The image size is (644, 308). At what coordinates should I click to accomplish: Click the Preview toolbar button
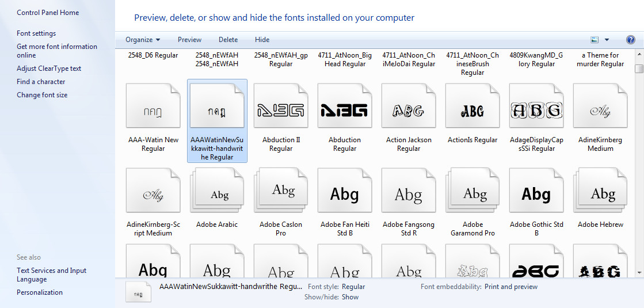point(190,40)
